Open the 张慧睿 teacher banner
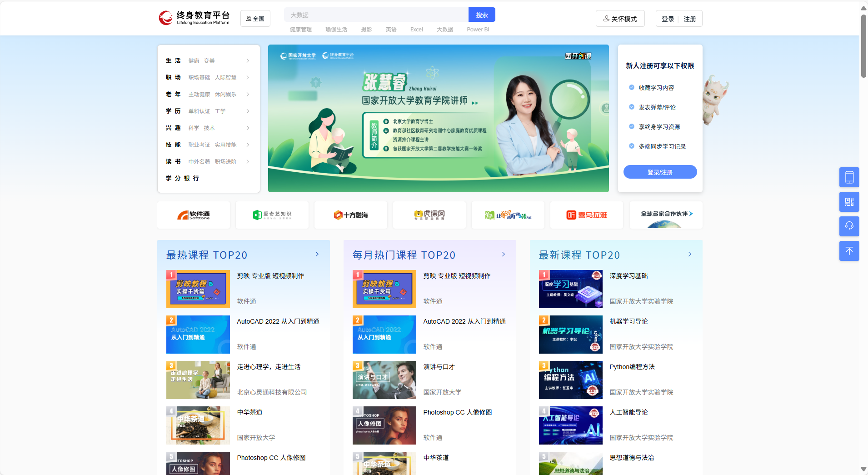The image size is (868, 475). pyautogui.click(x=439, y=118)
